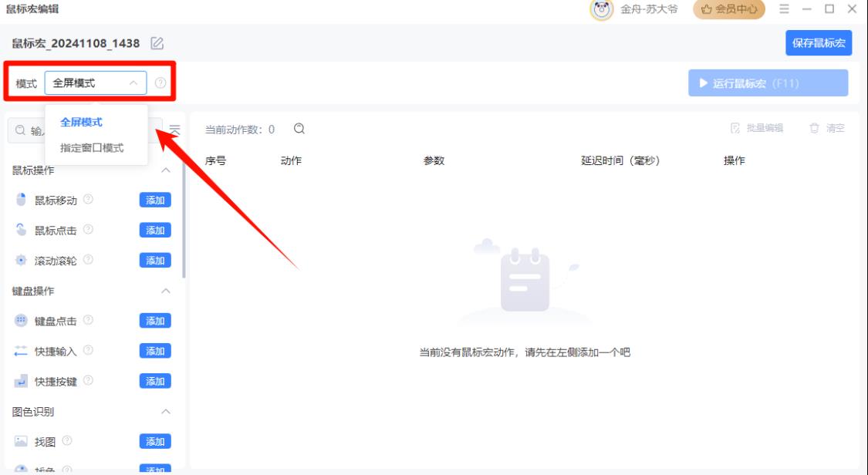The width and height of the screenshot is (868, 475).
Task: Open the 模式 mode dropdown
Action: [x=96, y=83]
